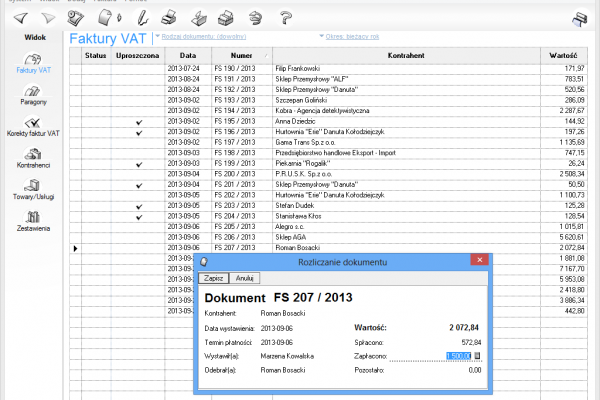
Task: Open Korekty faktur VAT section
Action: (32, 126)
